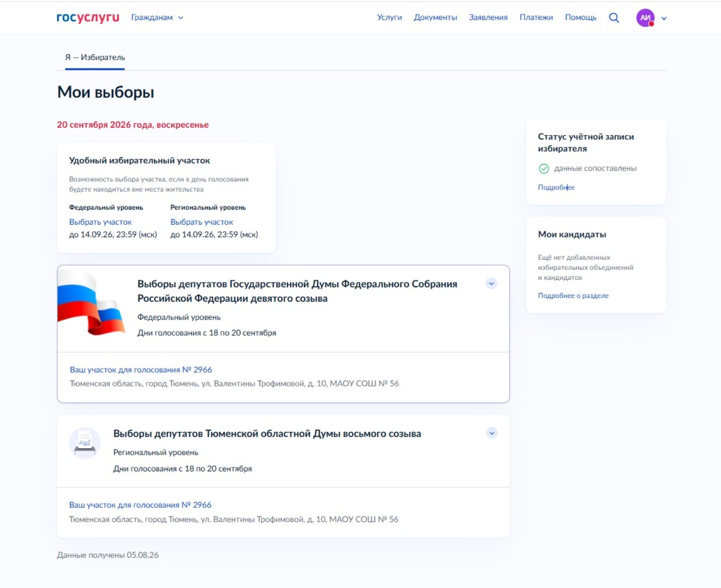721x588 pixels.
Task: Click Выбрать участок under Региональный уровень
Action: [x=202, y=222]
